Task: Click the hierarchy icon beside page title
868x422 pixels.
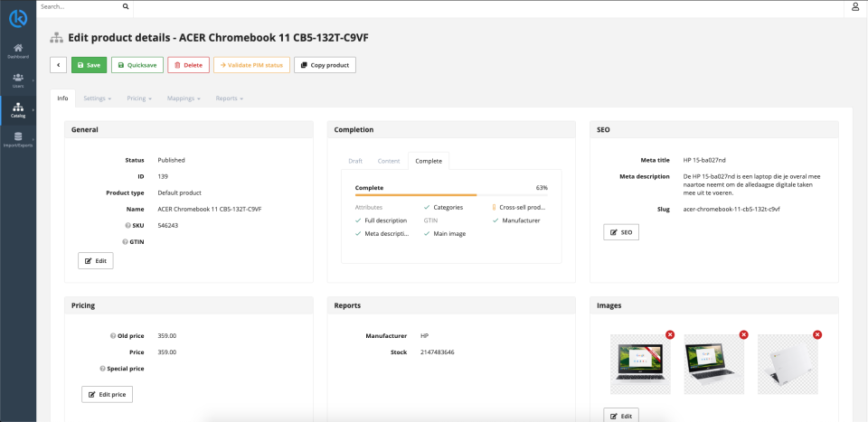Action: click(x=56, y=38)
